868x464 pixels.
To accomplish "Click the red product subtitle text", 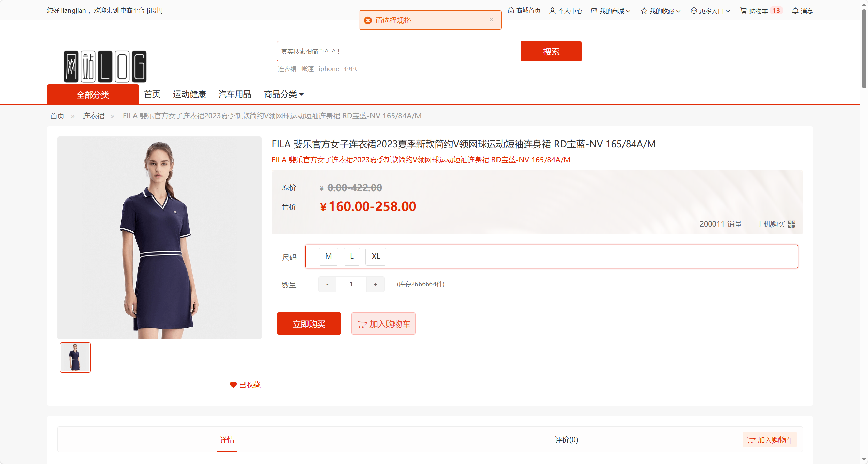I will point(421,160).
